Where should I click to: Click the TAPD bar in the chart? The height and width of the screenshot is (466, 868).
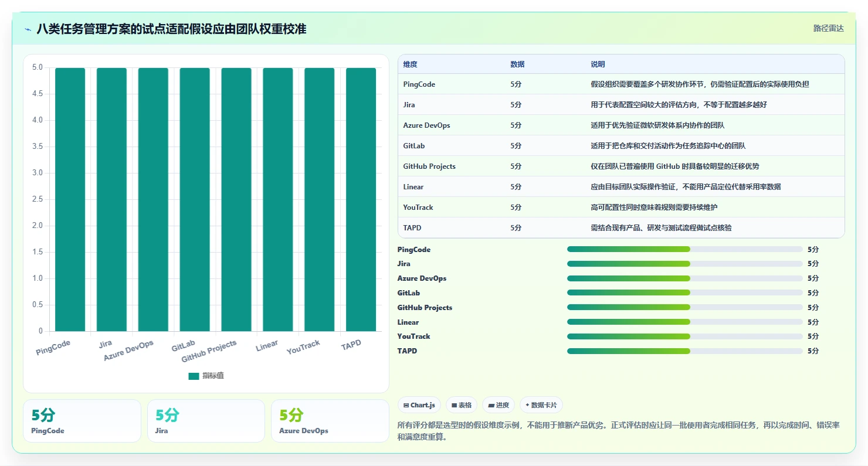pos(361,199)
